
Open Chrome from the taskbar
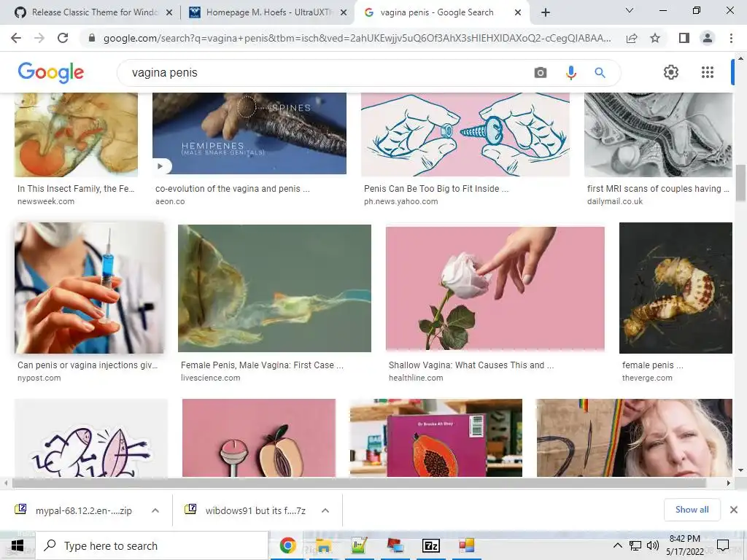coord(287,545)
